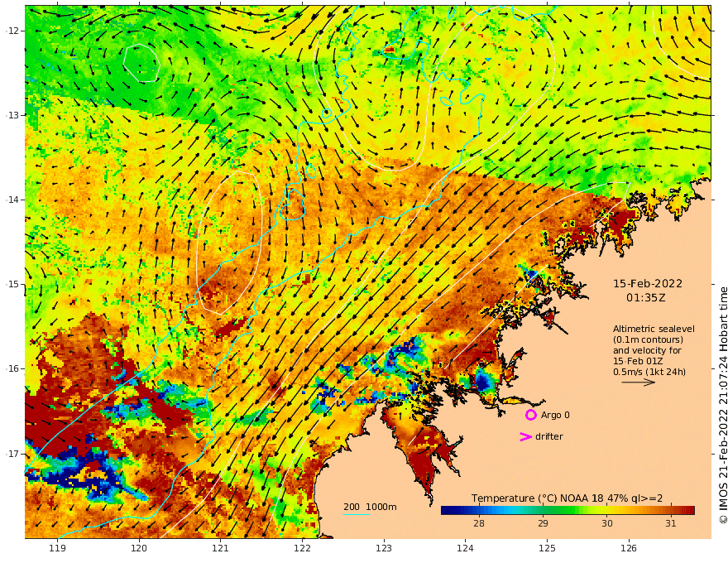Click the 'Temperature (°C) NOAA 18' title
728x563 pixels.
(x=537, y=498)
